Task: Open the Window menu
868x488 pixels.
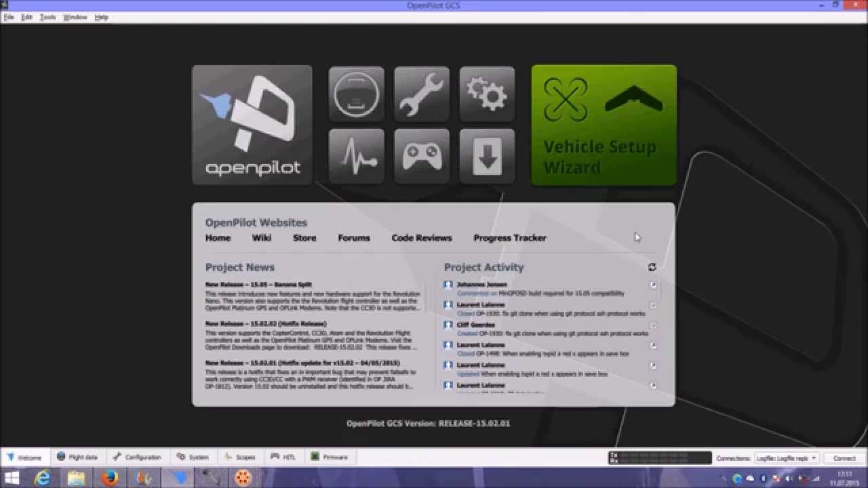Action: [75, 17]
